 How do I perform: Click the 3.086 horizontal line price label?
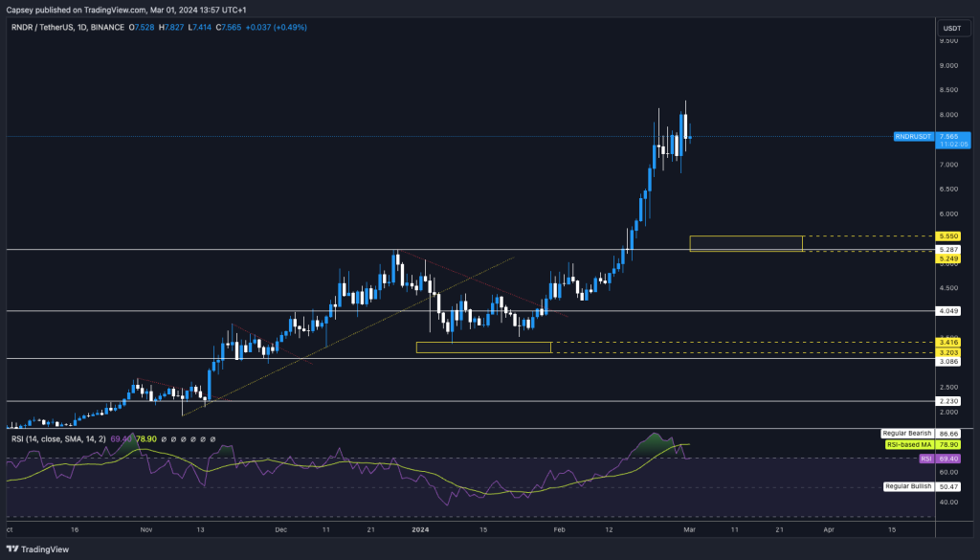pyautogui.click(x=948, y=362)
